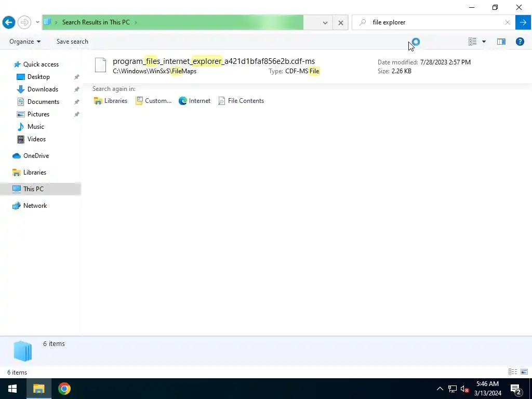Open the taskbar clock showing 5:46 AM

click(487, 389)
